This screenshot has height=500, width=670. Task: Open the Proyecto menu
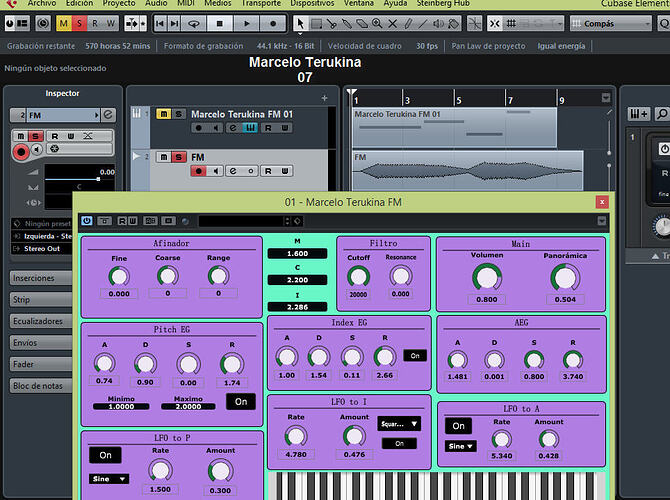pos(119,4)
